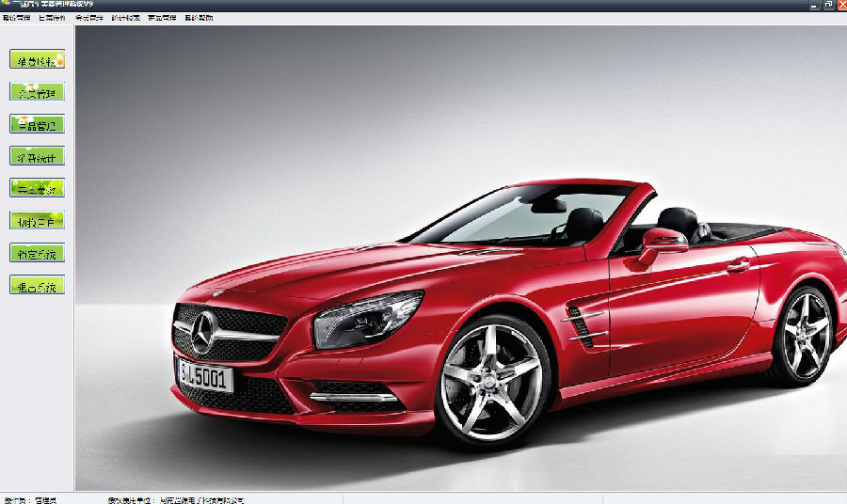The height and width of the screenshot is (504, 847).
Task: Click the operator name in status bar
Action: (x=45, y=500)
